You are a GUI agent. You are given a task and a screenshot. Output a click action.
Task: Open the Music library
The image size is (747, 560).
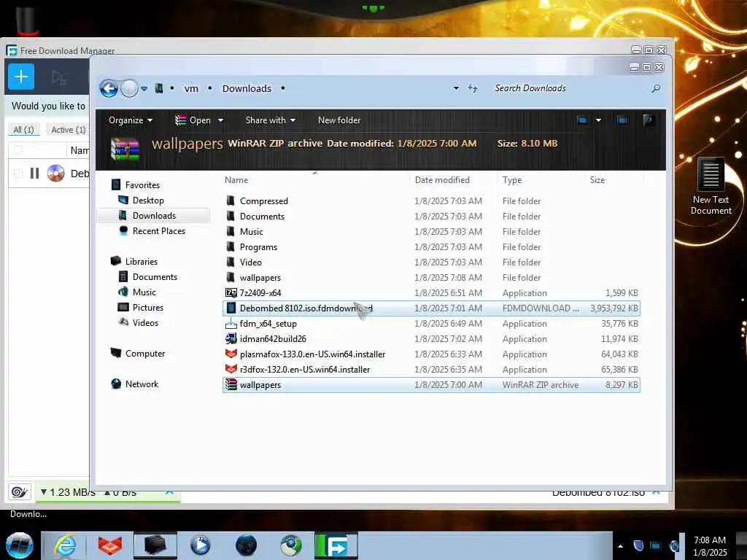pos(144,292)
